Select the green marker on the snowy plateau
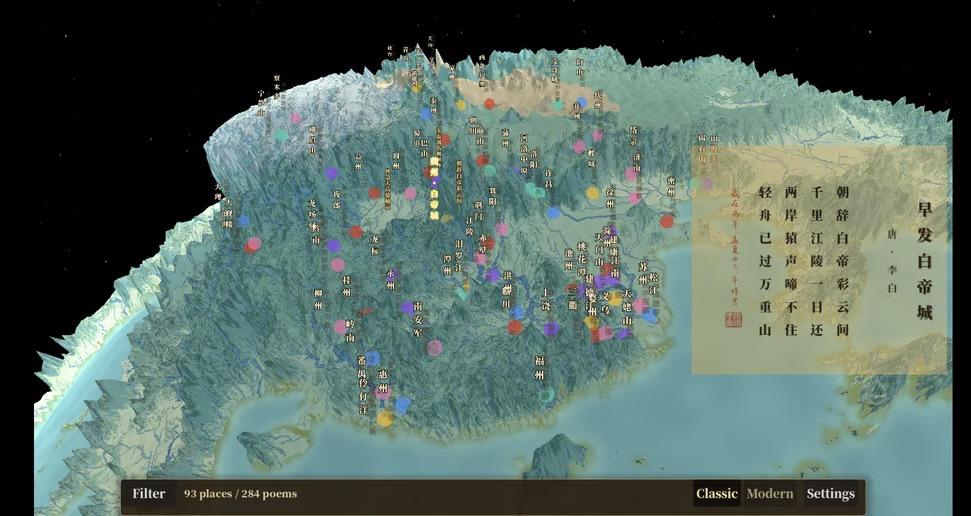The width and height of the screenshot is (971, 516). [x=282, y=135]
